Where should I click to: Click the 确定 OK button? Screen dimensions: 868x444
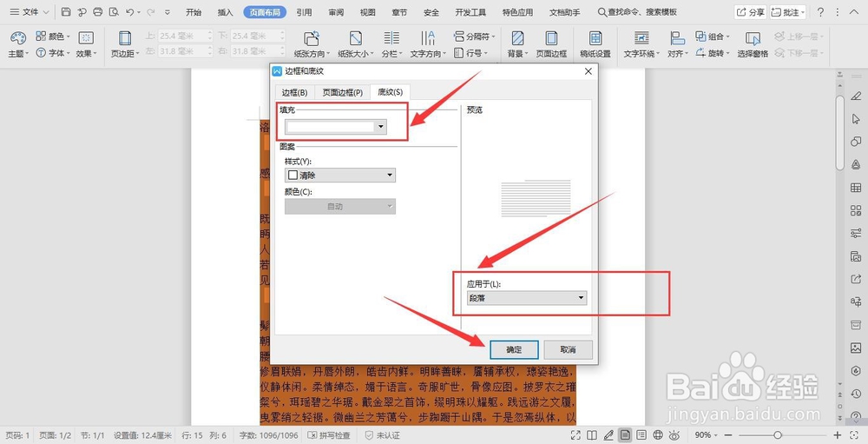tap(514, 350)
